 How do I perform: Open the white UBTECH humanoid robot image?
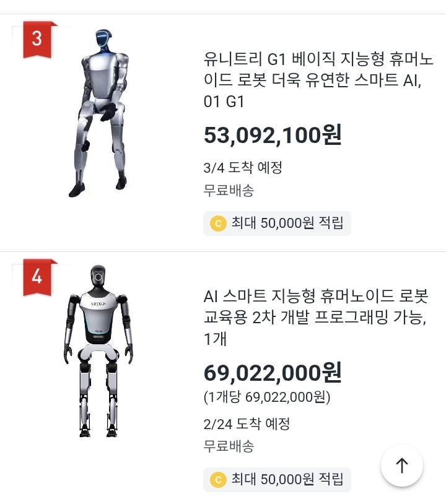[98, 350]
